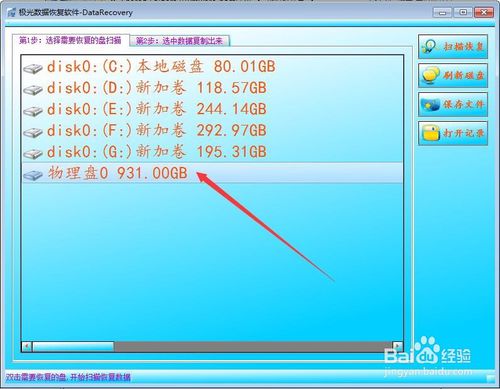Click the horizontal scrollbar right arrow

pos(397,346)
